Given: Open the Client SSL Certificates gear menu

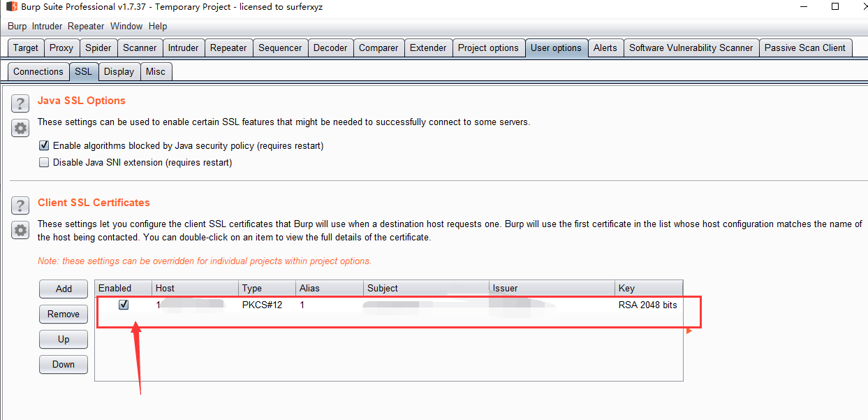Looking at the screenshot, I should click(20, 230).
